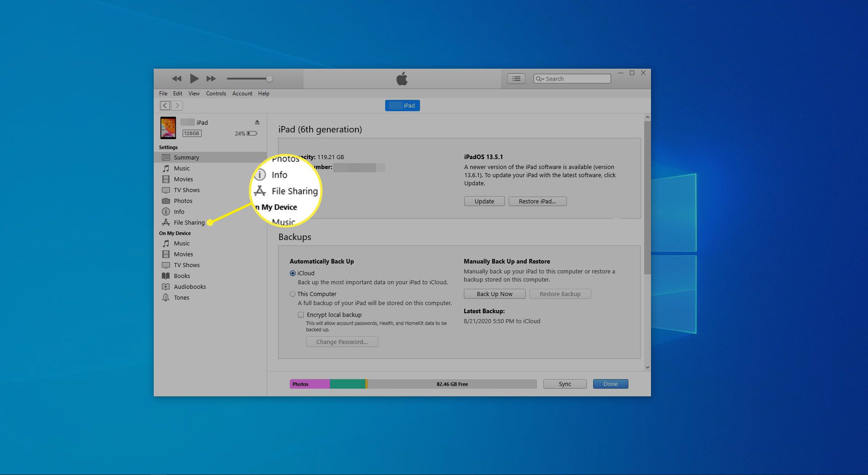This screenshot has width=868, height=475.
Task: Open the File menu
Action: (163, 94)
